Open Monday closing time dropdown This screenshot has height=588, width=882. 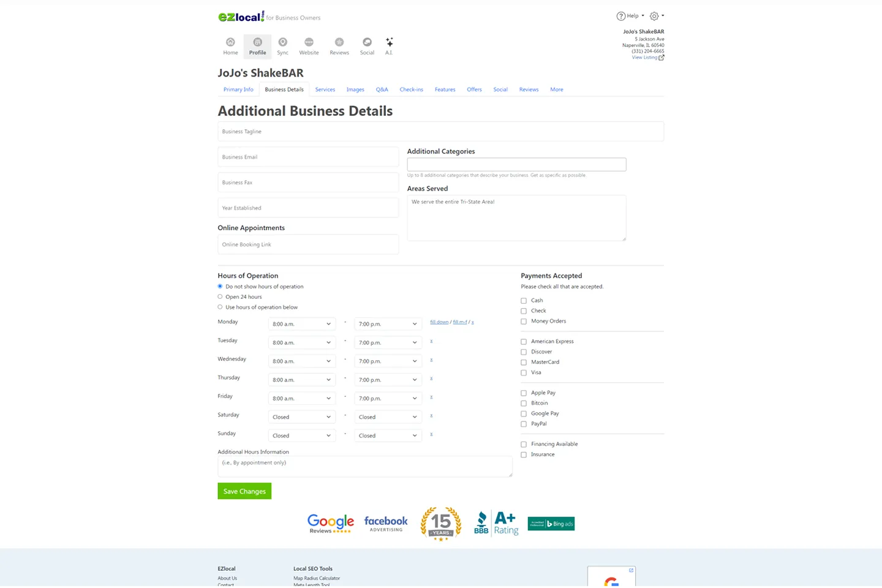388,324
